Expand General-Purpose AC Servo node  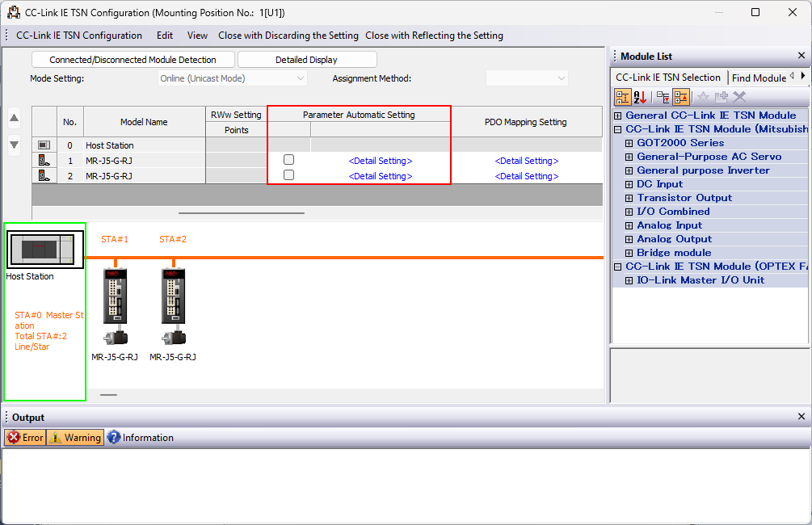point(629,157)
